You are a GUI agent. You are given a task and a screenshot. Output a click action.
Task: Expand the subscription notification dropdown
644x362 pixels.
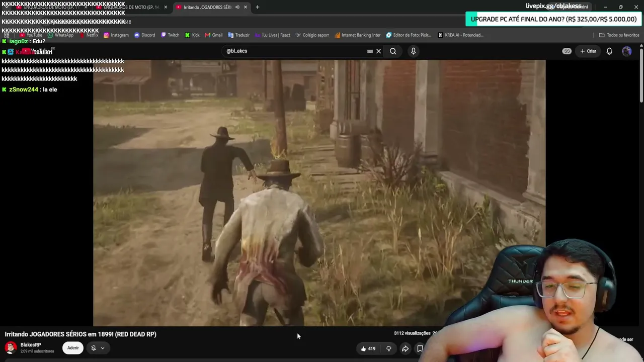tap(98, 348)
